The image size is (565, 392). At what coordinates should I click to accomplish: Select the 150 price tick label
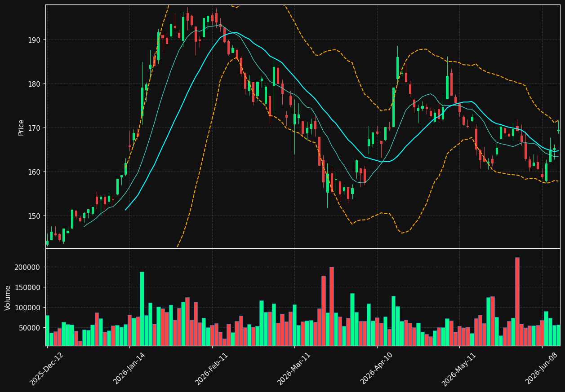pos(33,216)
